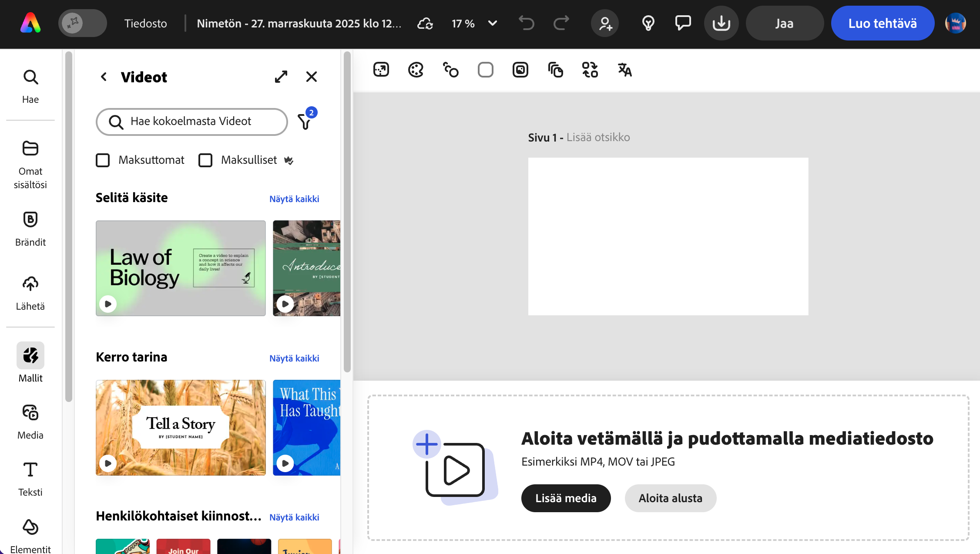Screen dimensions: 980x554
Task: Click the filter funnel icon
Action: pyautogui.click(x=305, y=122)
